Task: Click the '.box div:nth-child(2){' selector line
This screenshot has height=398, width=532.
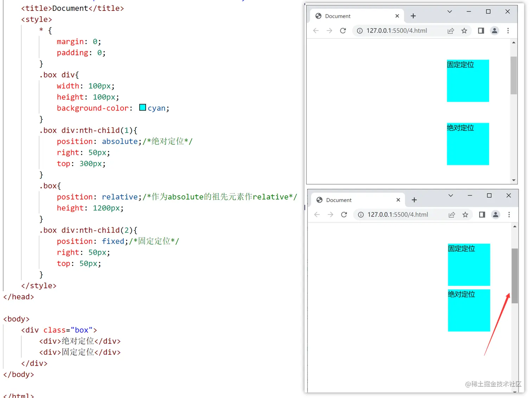Action: coord(88,230)
